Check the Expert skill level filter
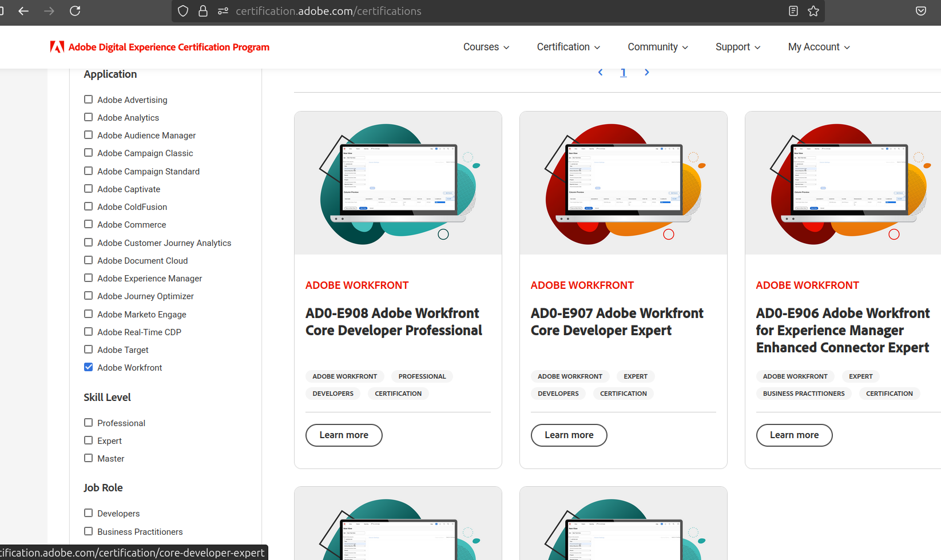The image size is (941, 560). [88, 440]
